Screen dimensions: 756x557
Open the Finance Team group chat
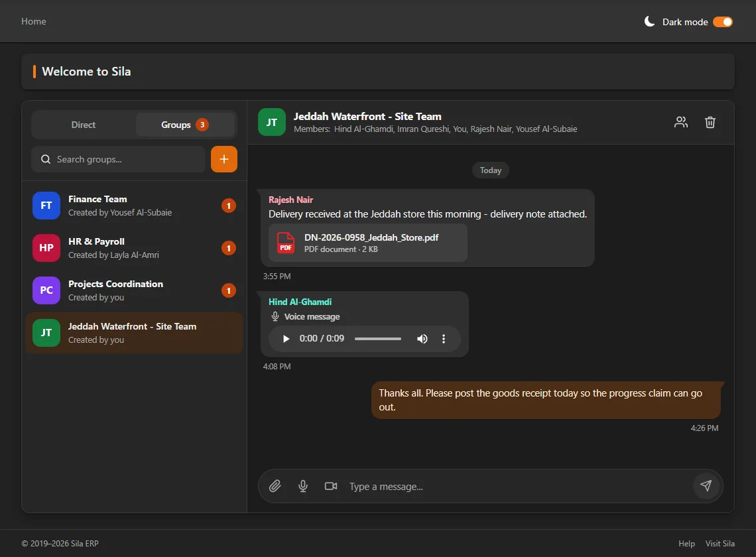134,206
